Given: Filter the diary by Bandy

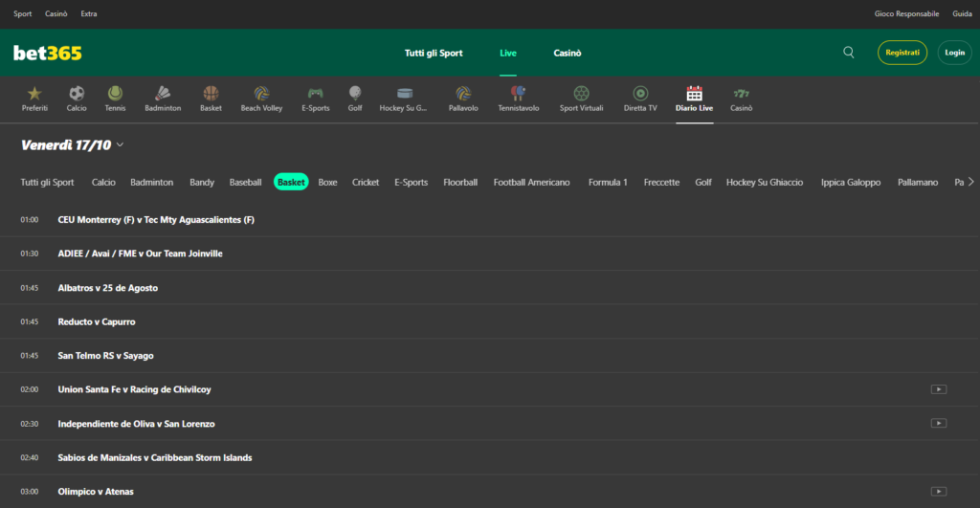Looking at the screenshot, I should [x=202, y=183].
